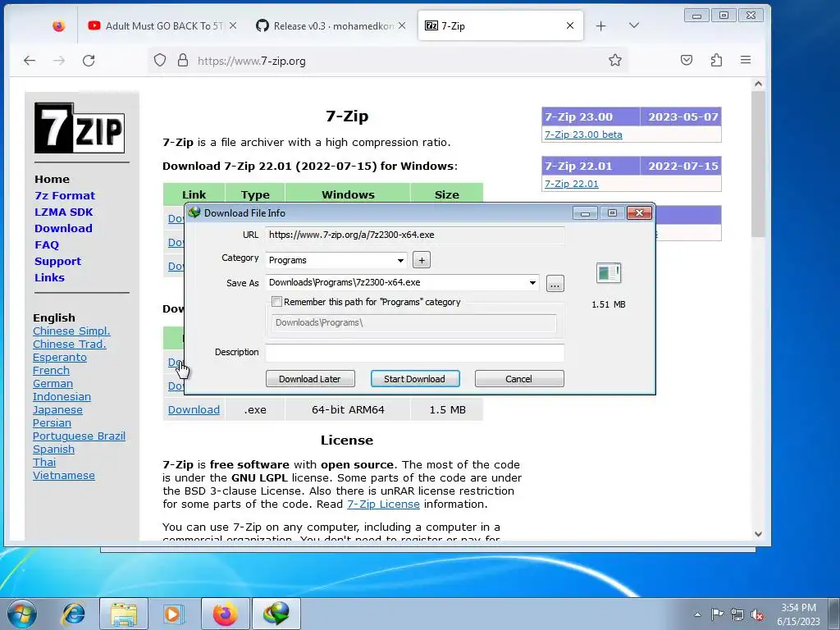Switch language to Chinese Trad.
The height and width of the screenshot is (630, 840).
pyautogui.click(x=69, y=344)
